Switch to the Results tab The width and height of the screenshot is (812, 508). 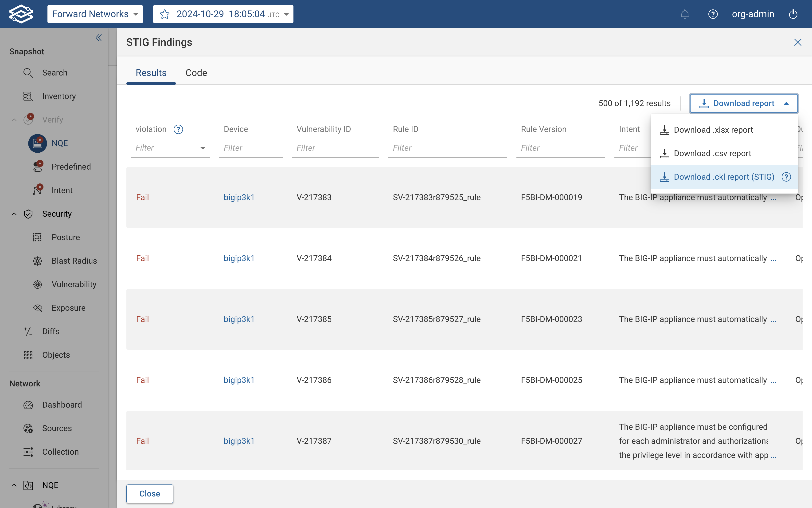coord(151,73)
